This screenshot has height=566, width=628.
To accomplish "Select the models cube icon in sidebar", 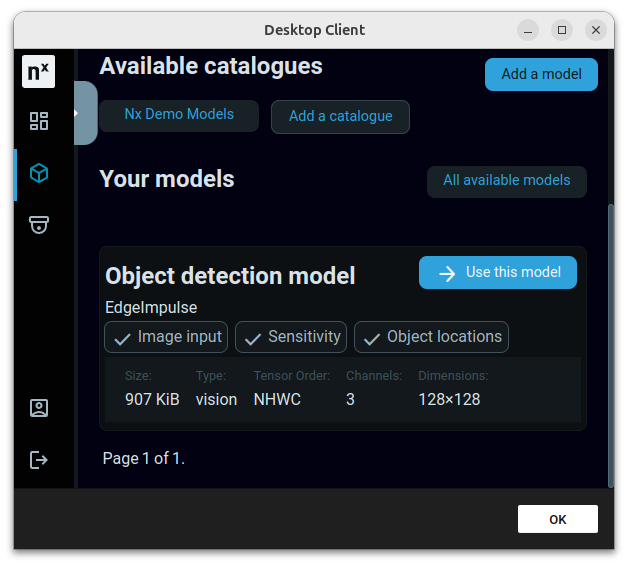I will (x=39, y=174).
